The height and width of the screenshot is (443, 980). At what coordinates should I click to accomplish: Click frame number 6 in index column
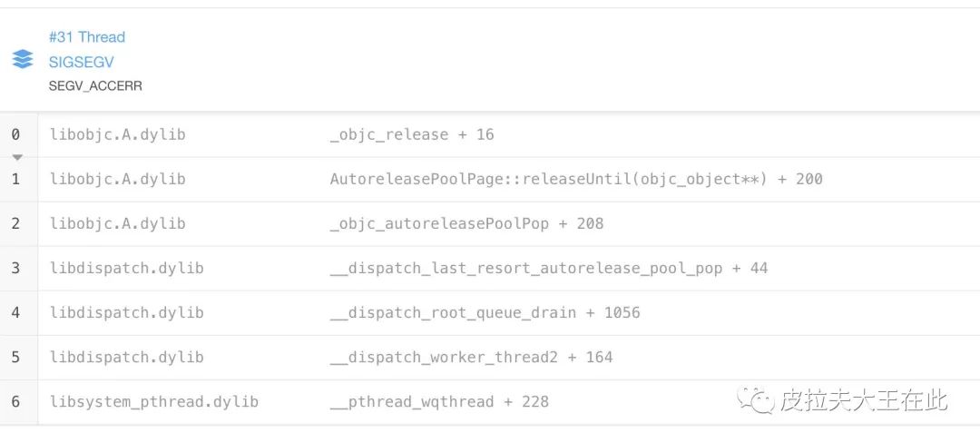pos(15,402)
